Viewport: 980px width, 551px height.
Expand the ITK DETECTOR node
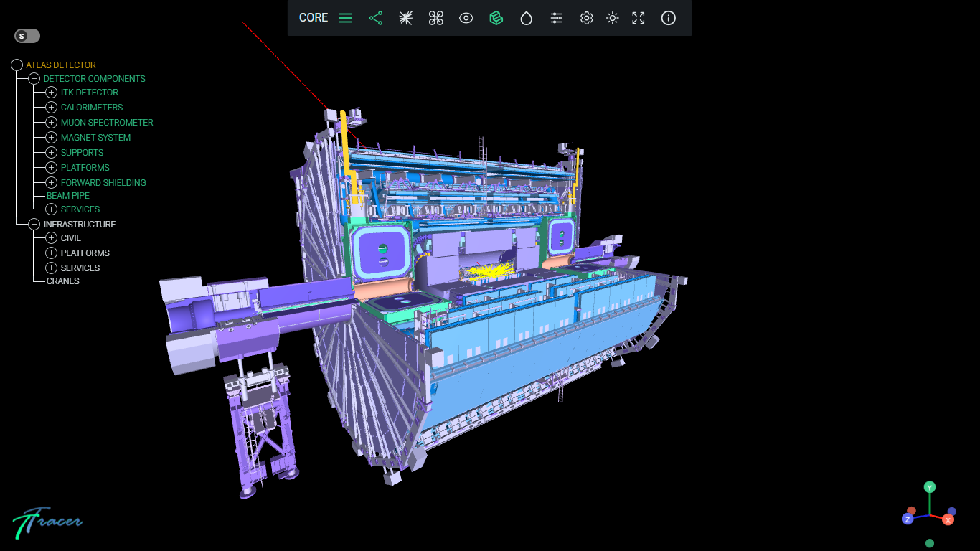[51, 93]
